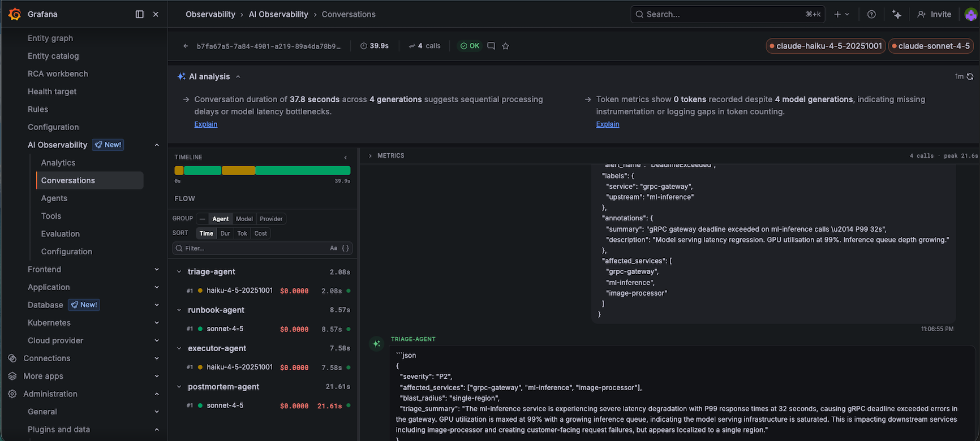Viewport: 980px width, 441px height.
Task: Collapse the Timeline panel with chevron
Action: 346,157
